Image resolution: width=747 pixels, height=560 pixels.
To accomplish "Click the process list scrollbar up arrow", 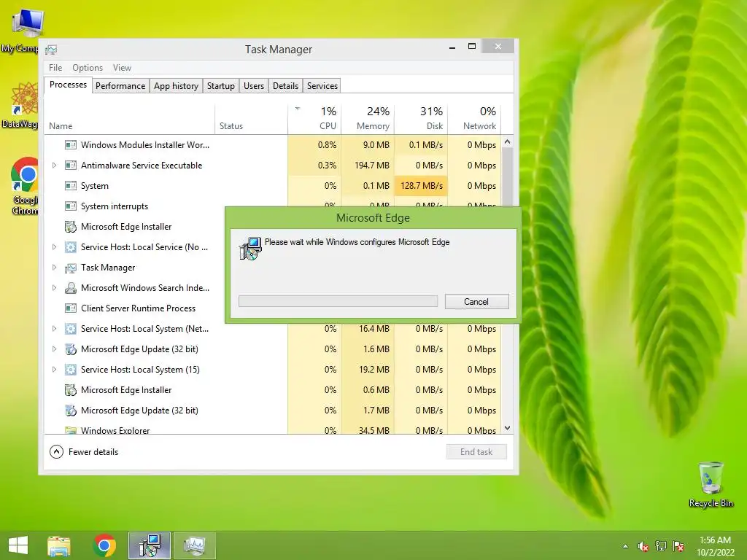I will (x=508, y=141).
